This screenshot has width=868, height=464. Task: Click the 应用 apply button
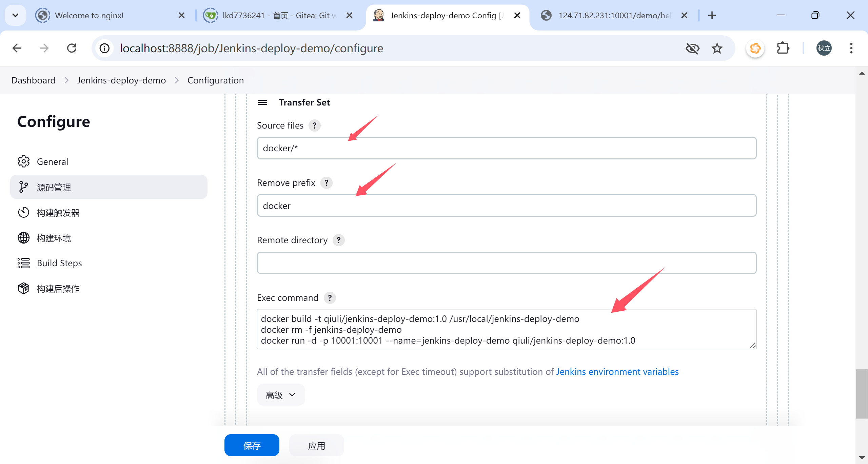316,445
